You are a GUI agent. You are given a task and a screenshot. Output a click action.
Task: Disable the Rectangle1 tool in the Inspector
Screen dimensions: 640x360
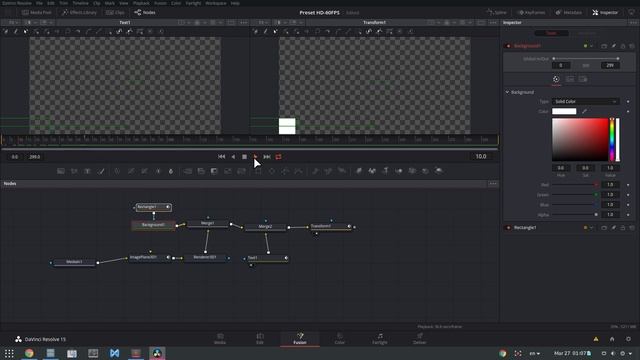(x=508, y=228)
